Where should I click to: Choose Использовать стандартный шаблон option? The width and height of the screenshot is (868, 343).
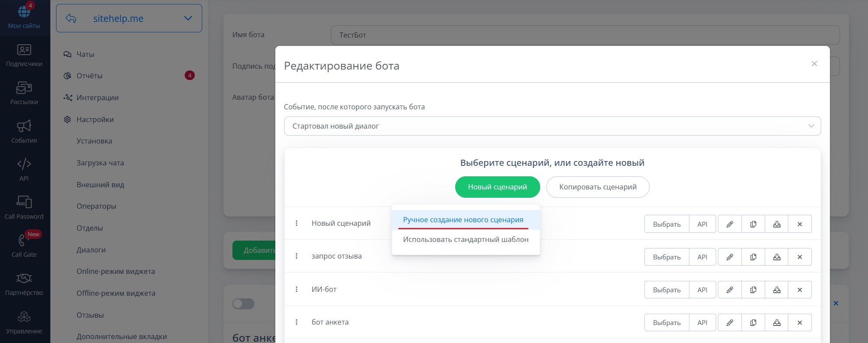coord(466,239)
